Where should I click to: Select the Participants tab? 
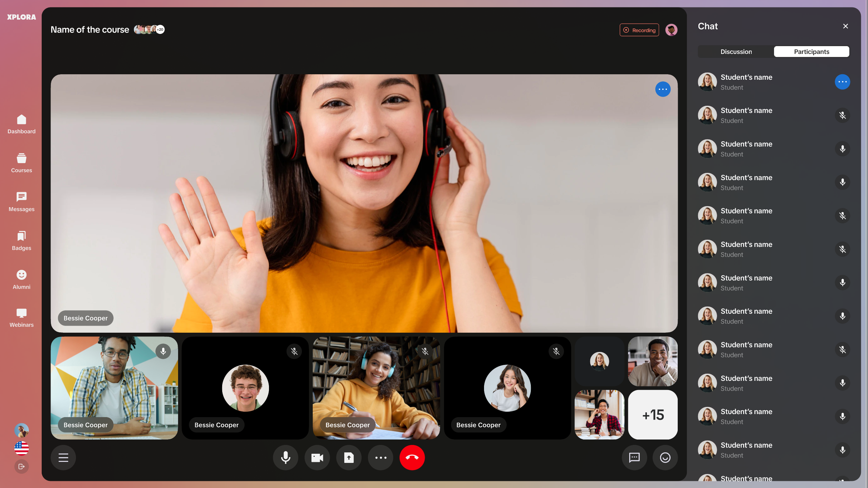pyautogui.click(x=811, y=52)
